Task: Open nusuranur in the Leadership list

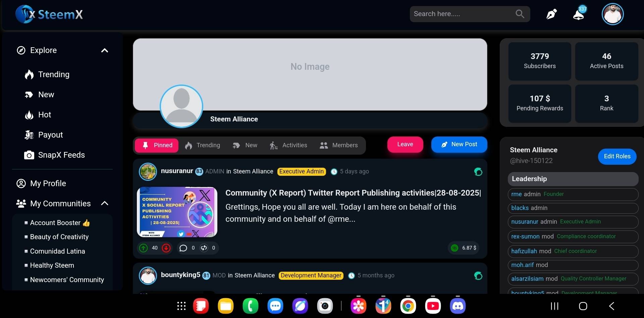Action: (525, 222)
